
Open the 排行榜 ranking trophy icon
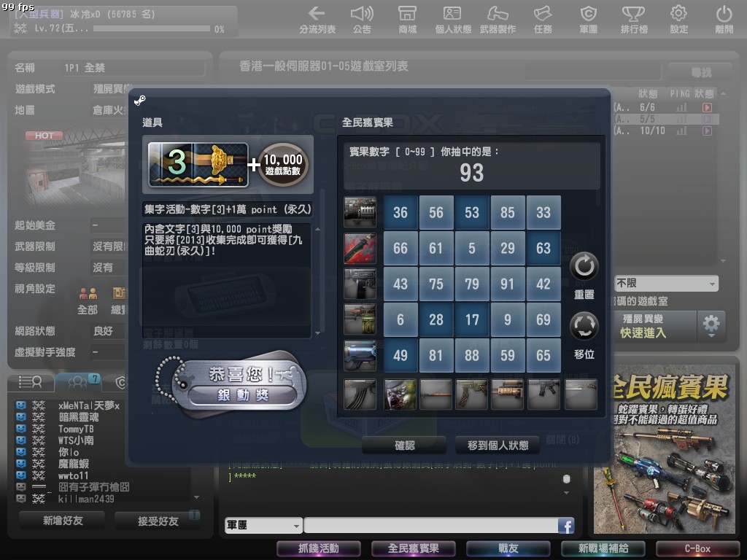634,20
